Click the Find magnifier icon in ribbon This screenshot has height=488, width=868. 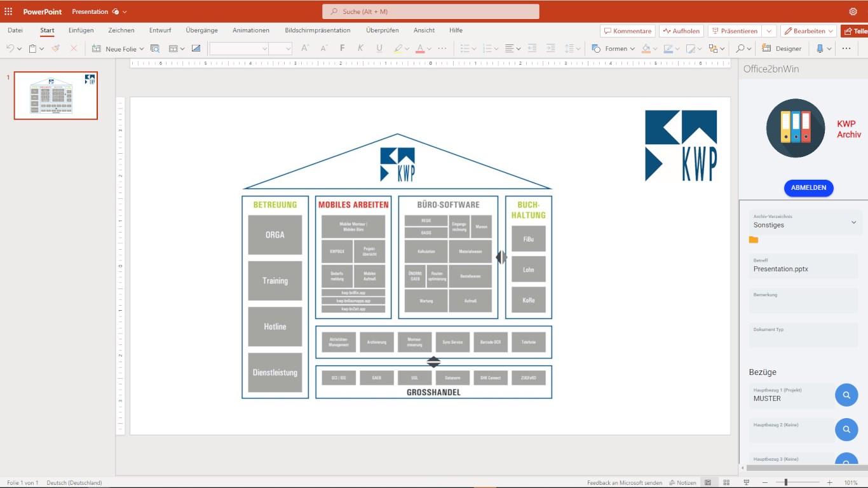point(740,48)
